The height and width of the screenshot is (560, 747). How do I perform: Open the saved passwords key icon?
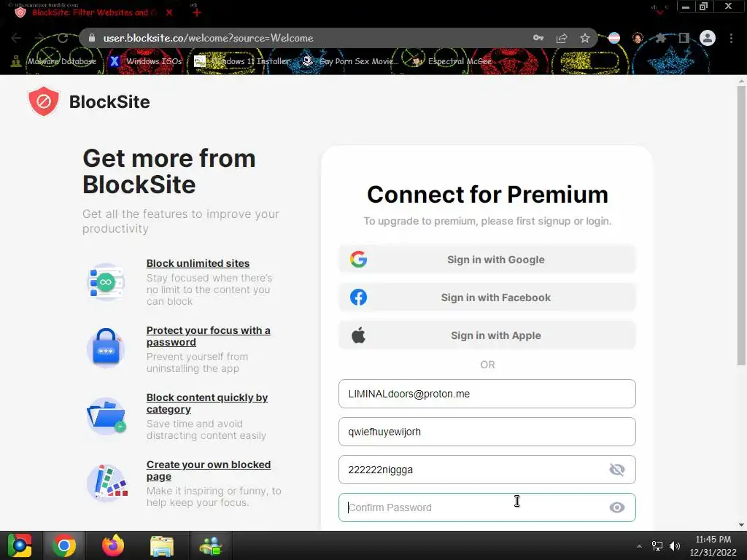coord(538,38)
